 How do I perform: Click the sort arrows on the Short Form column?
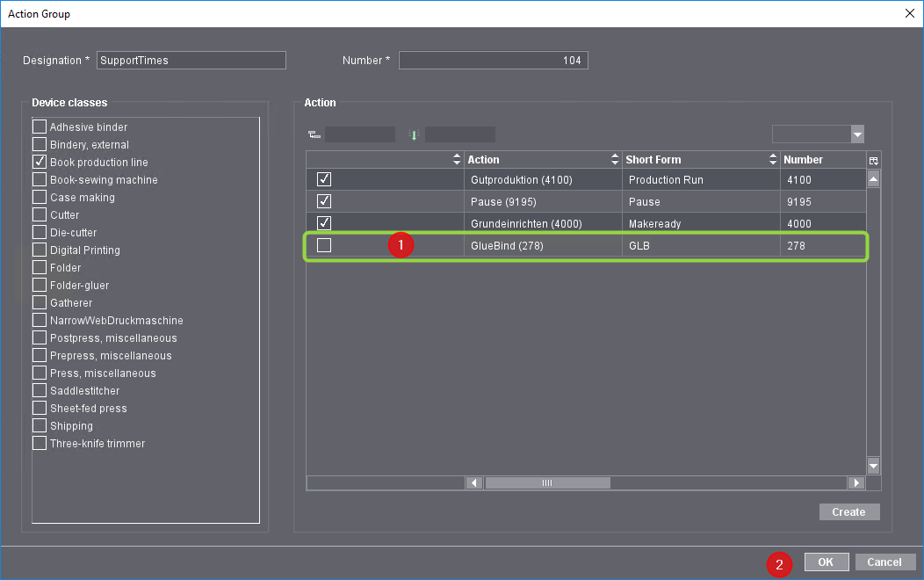(772, 159)
